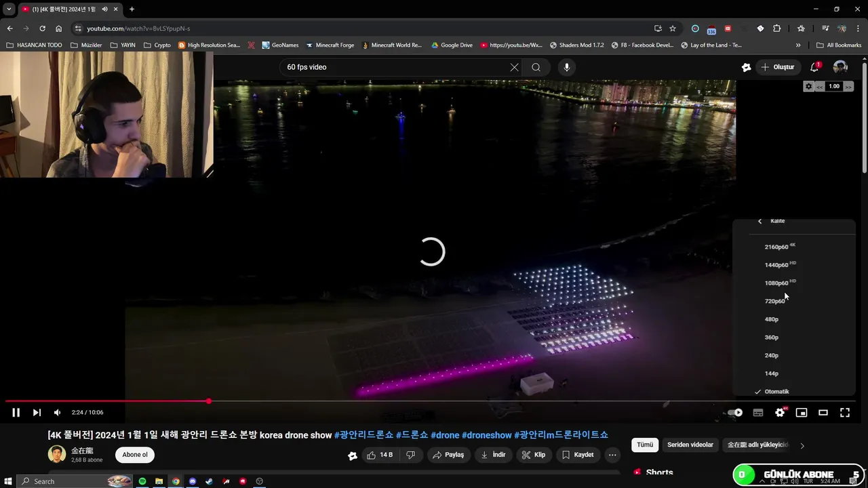Click the 1.00 speed value
868x488 pixels.
(834, 86)
